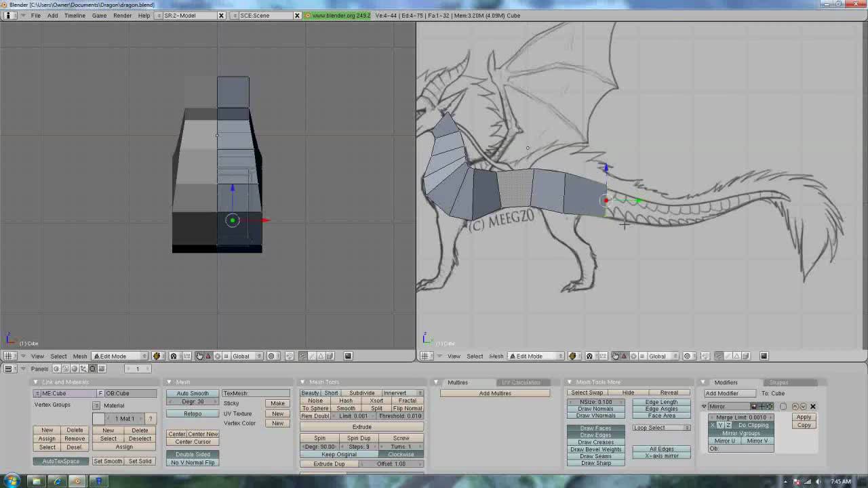Image resolution: width=868 pixels, height=488 pixels.
Task: Select translate manipulator triangle in left viewport header
Action: point(208,356)
